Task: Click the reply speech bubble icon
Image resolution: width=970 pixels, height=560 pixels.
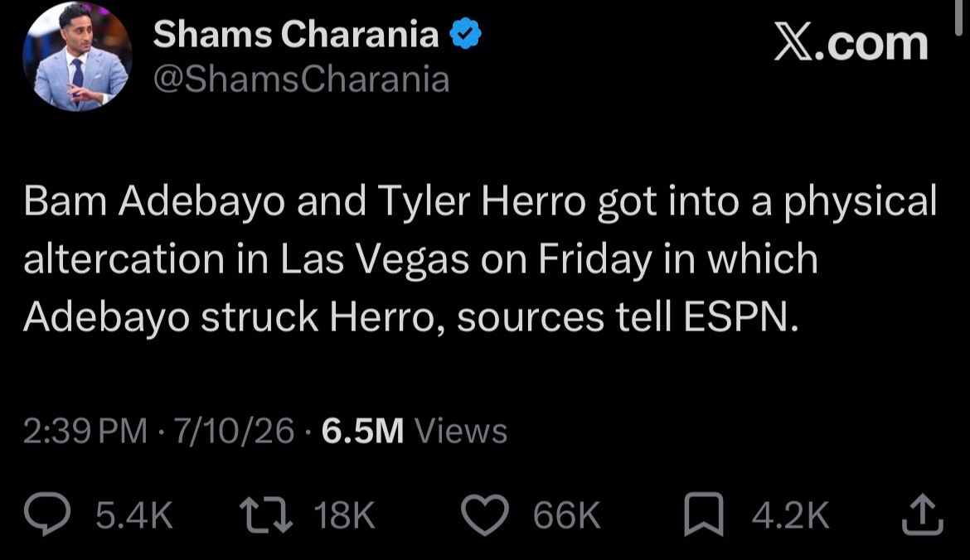Action: coord(47,514)
